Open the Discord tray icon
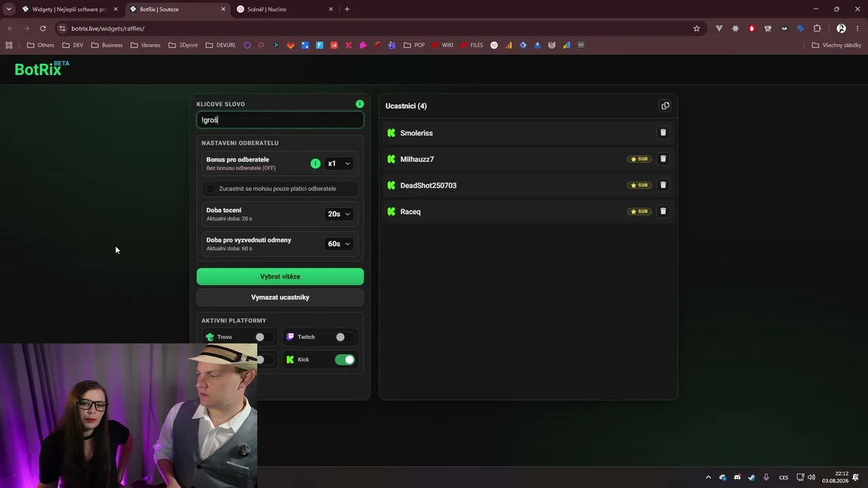The height and width of the screenshot is (488, 868). pos(737,477)
